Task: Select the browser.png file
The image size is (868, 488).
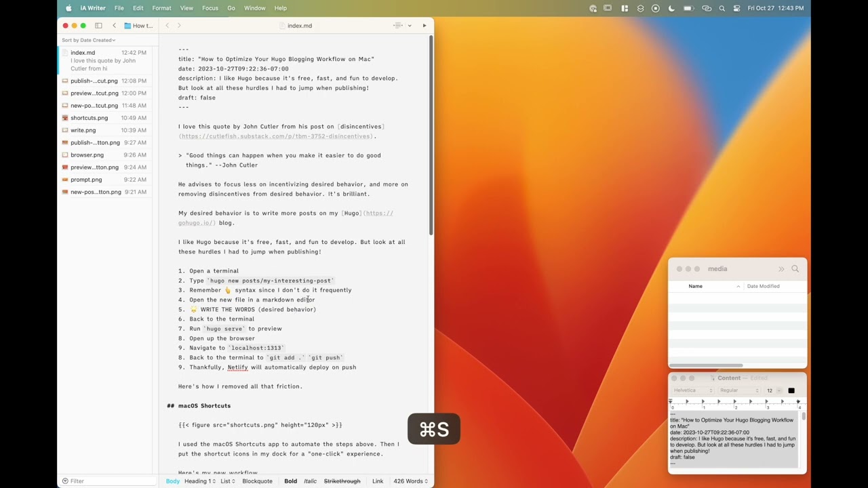Action: [104, 155]
